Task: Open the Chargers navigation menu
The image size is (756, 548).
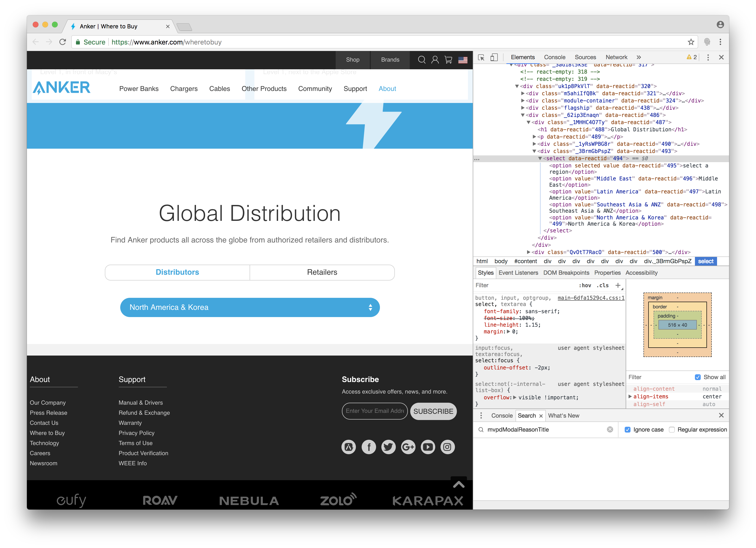Action: [x=184, y=89]
